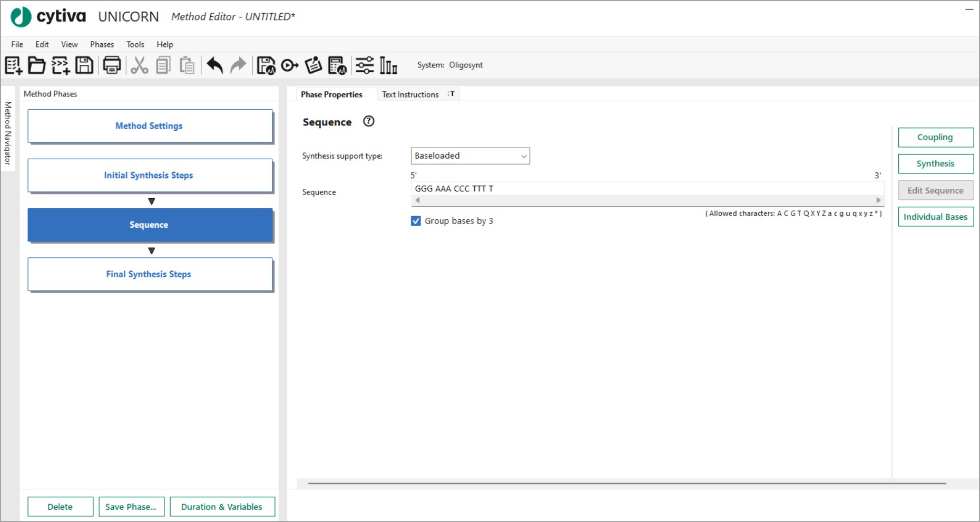The image size is (980, 522).
Task: Click the Sequence help question mark icon
Action: [369, 121]
